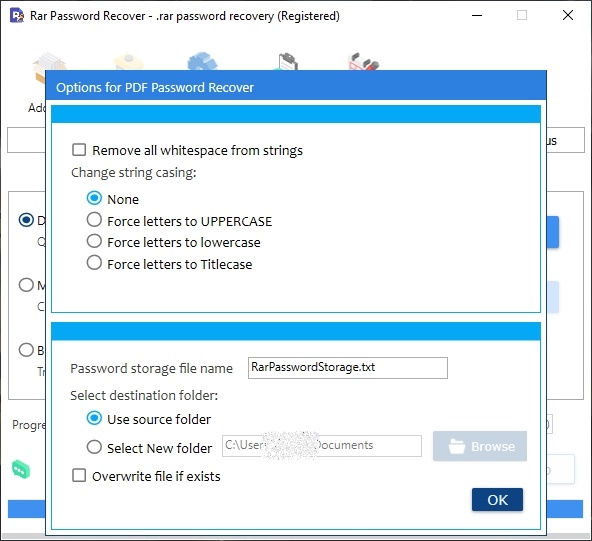Image resolution: width=592 pixels, height=541 pixels.
Task: Select Use source folder option
Action: (94, 418)
